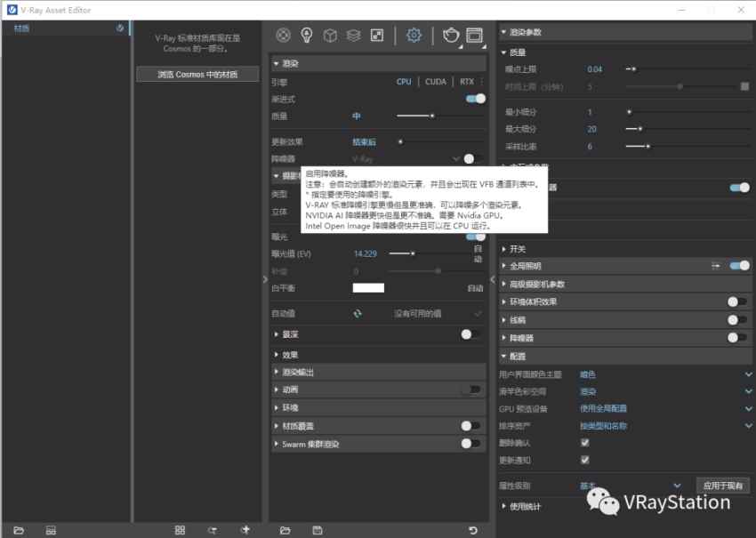Image resolution: width=756 pixels, height=538 pixels.
Task: Enable the 环境体积效果 switch
Action: tap(737, 301)
